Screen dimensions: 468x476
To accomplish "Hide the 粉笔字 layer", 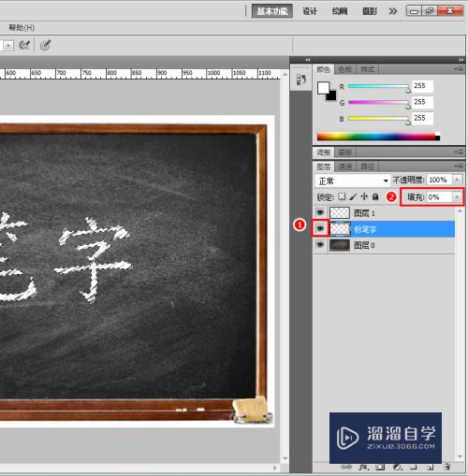I will click(320, 228).
